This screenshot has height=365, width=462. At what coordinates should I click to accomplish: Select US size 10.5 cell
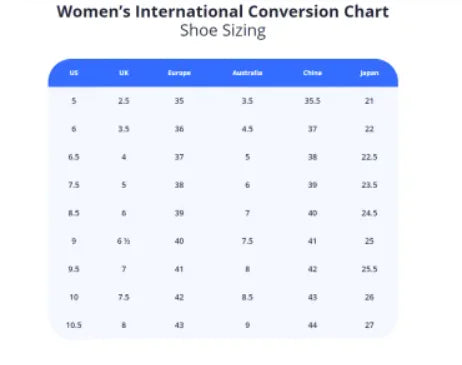(74, 325)
